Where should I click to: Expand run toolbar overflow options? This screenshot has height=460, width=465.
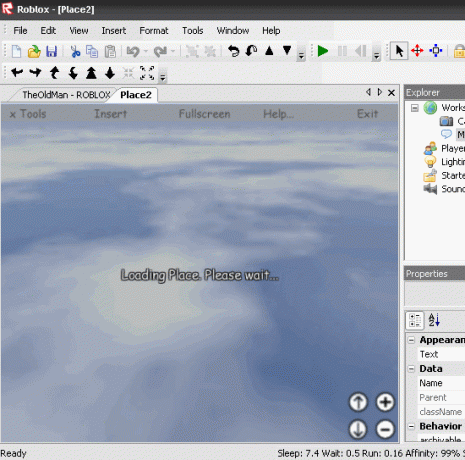tap(376, 55)
